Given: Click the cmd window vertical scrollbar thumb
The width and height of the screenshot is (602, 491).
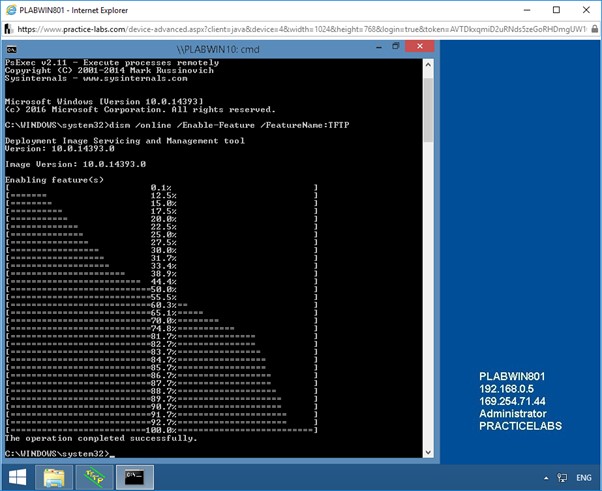Looking at the screenshot, I should pos(428,109).
